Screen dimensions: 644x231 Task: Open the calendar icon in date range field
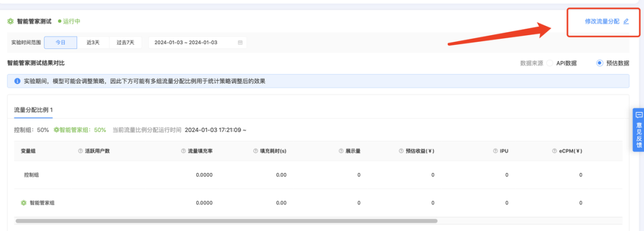point(240,42)
